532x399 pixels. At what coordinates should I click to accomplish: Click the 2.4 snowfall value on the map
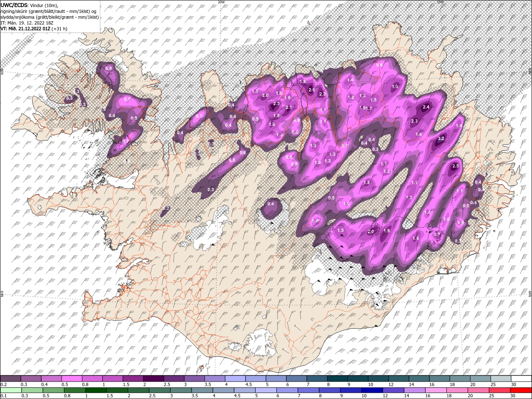coord(426,107)
